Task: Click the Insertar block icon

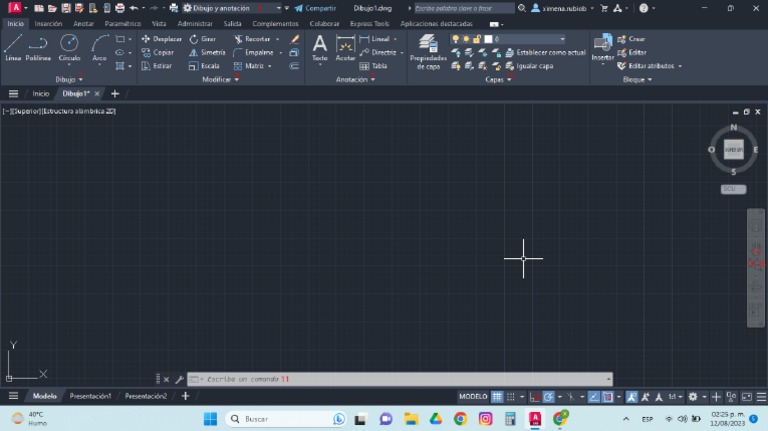Action: click(x=602, y=48)
